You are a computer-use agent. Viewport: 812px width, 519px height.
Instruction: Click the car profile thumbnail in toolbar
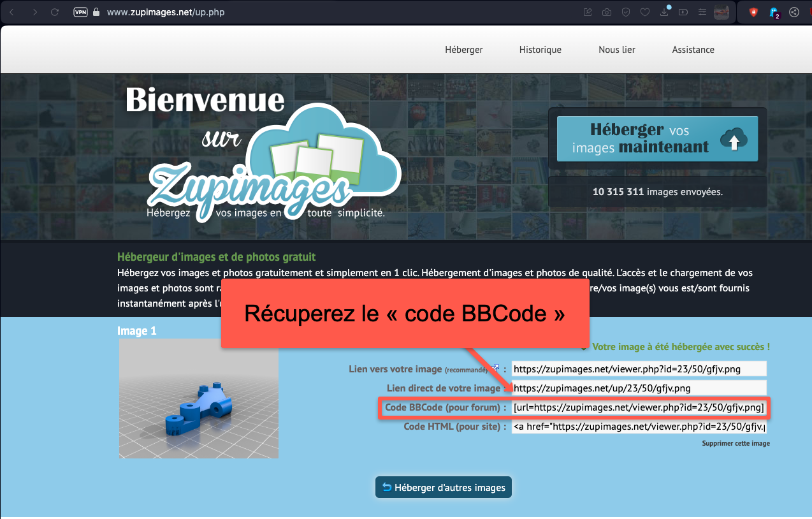click(721, 12)
